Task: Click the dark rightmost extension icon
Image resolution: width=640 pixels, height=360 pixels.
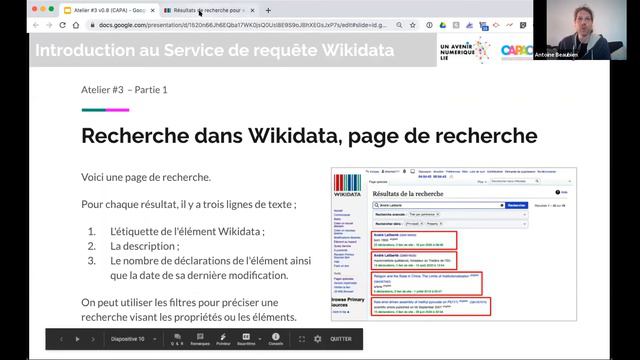Action: 523,25
